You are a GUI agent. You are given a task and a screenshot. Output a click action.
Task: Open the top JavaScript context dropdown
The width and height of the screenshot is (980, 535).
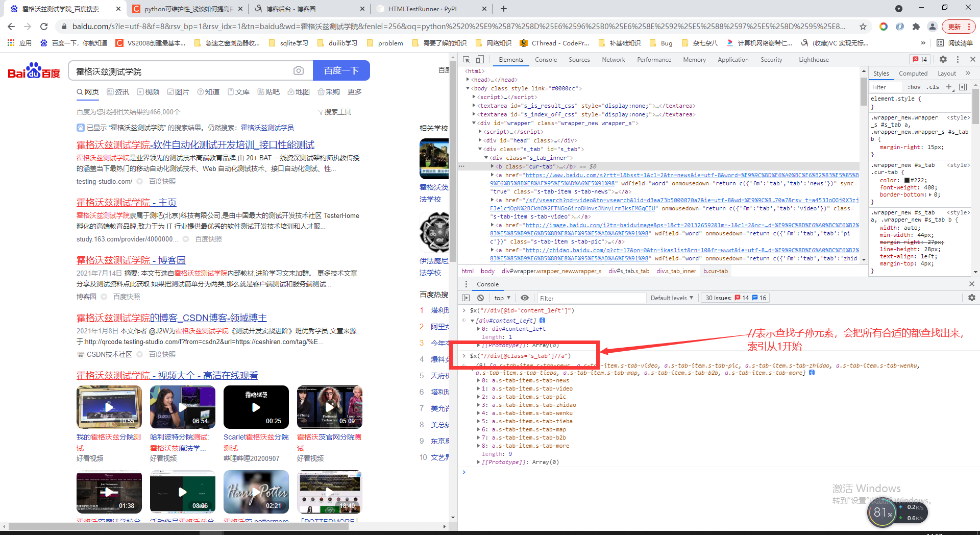(502, 298)
